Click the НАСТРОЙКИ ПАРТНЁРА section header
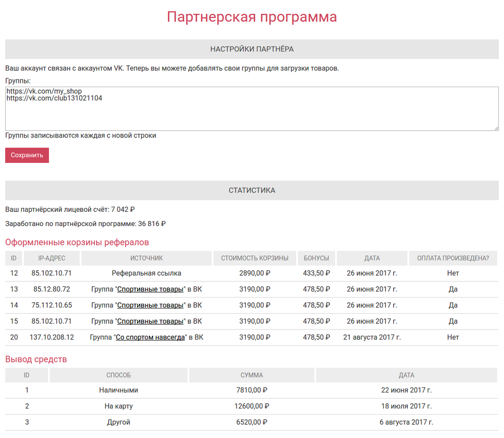The height and width of the screenshot is (438, 504). coord(252,49)
